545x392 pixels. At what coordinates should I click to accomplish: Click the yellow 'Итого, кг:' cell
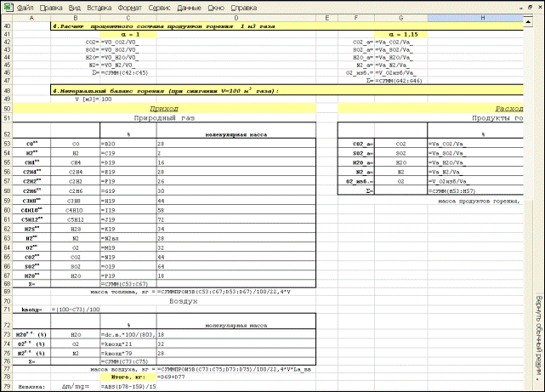coord(128,377)
